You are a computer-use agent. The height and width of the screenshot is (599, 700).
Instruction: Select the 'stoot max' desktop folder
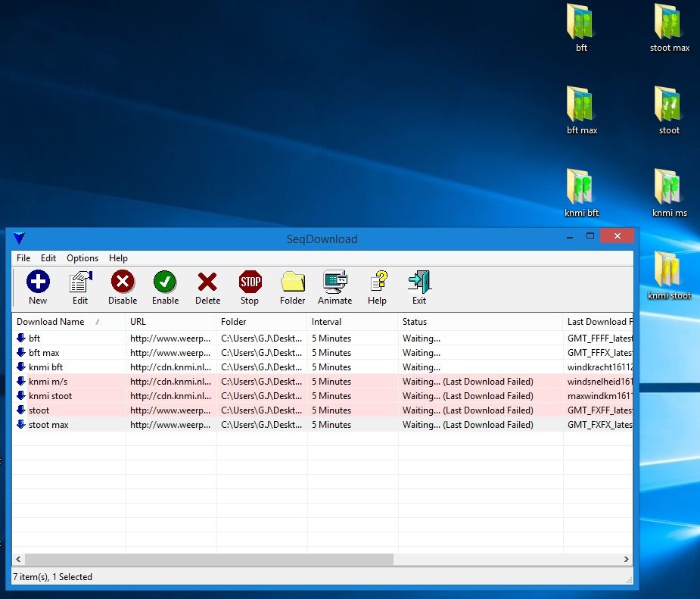click(669, 28)
